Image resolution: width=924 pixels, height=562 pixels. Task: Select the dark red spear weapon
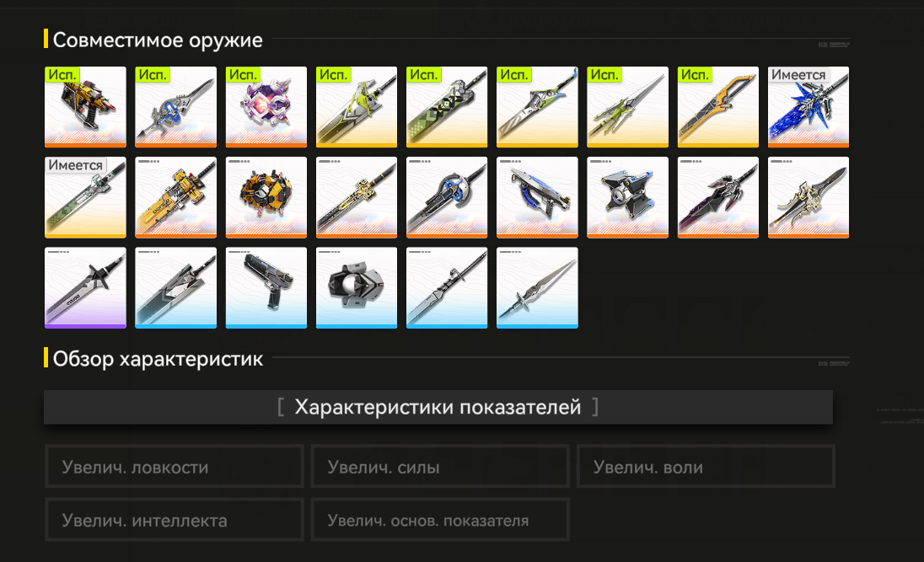tap(717, 197)
